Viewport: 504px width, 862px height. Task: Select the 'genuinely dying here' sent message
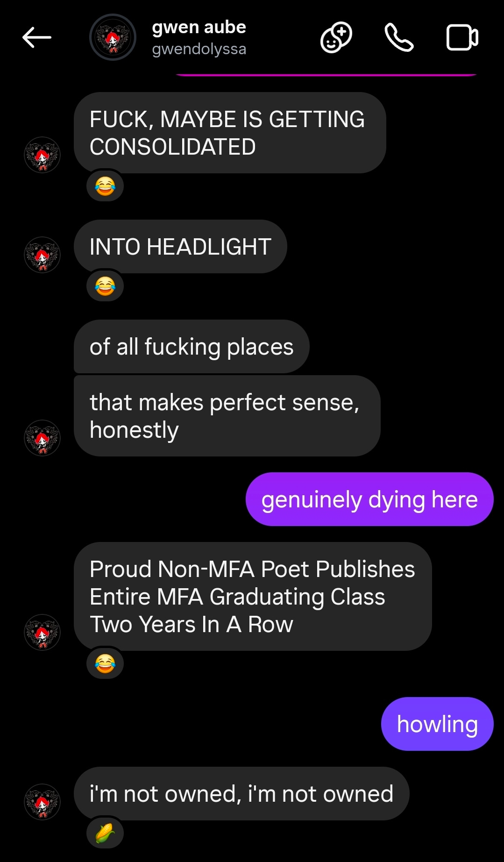pos(369,499)
